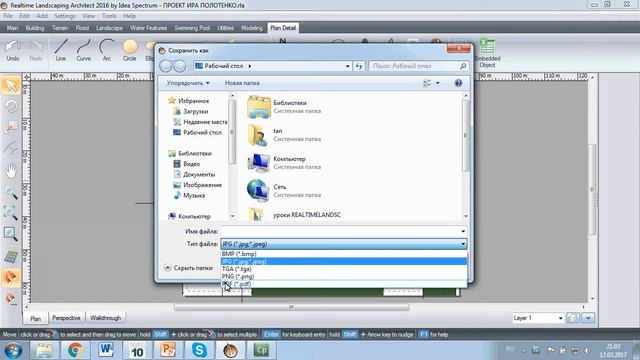This screenshot has width=640, height=360.
Task: Select the magnifier zoom tool
Action: pyautogui.click(x=11, y=192)
